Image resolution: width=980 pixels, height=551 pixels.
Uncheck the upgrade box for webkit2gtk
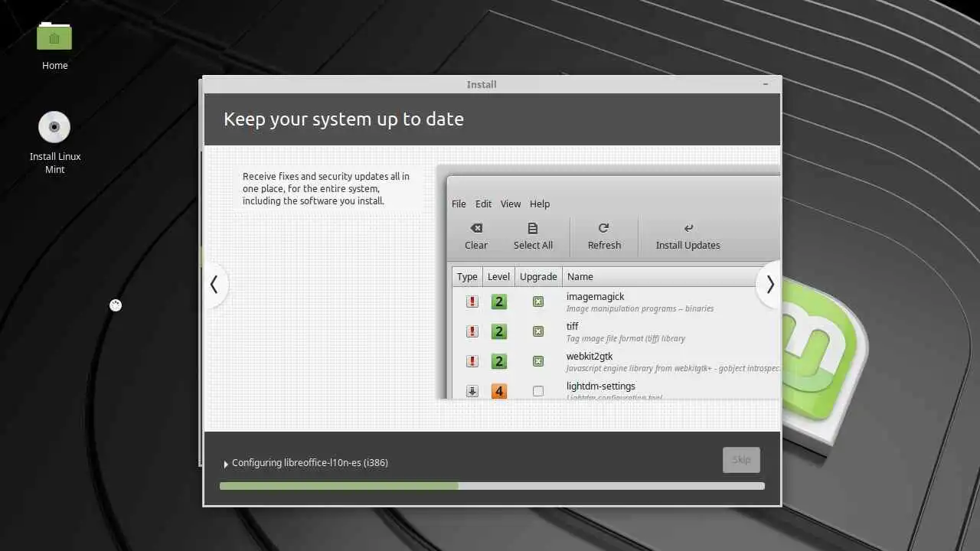coord(538,361)
